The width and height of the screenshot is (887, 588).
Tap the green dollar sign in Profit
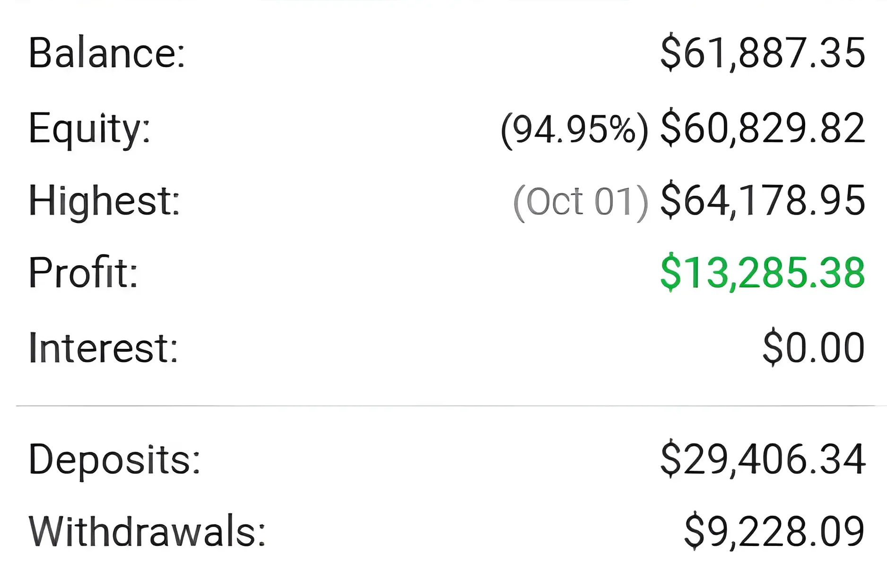(670, 273)
